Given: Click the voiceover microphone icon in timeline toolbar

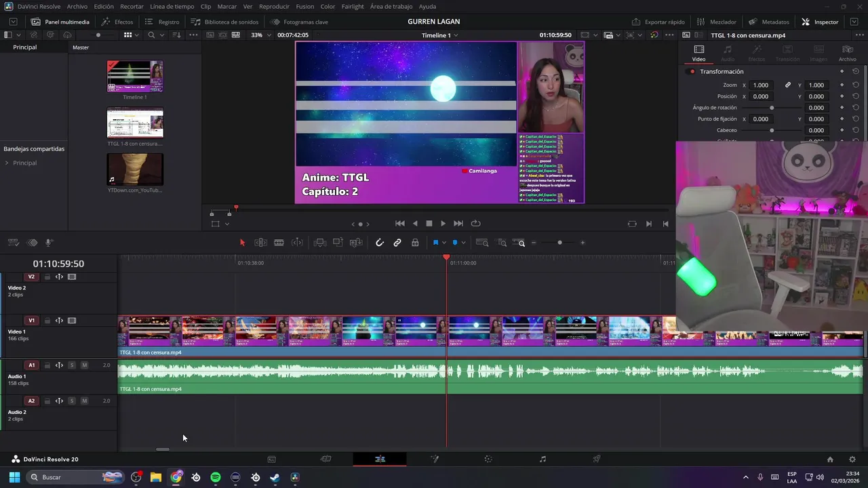Looking at the screenshot, I should click(49, 243).
